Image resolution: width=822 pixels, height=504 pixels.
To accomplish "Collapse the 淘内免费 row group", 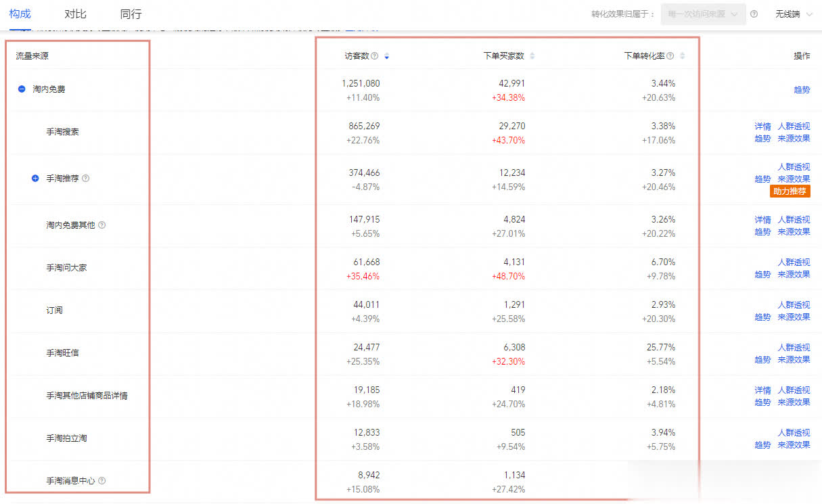I will point(22,89).
